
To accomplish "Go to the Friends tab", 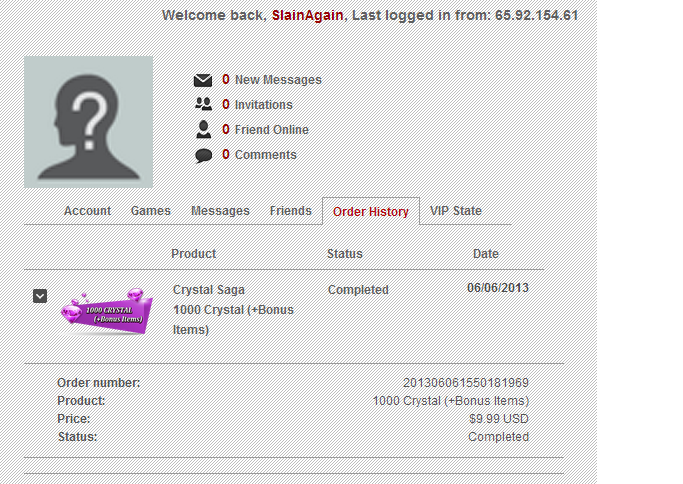I will click(291, 211).
